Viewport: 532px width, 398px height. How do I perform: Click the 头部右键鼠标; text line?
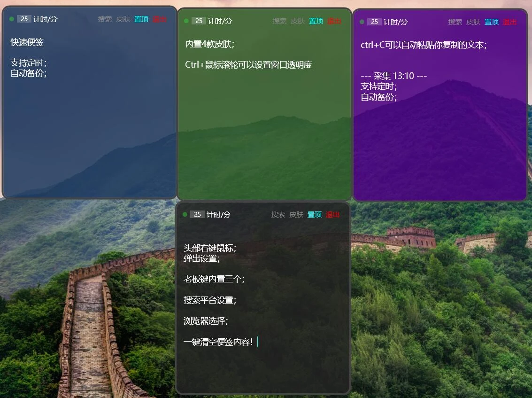click(210, 248)
